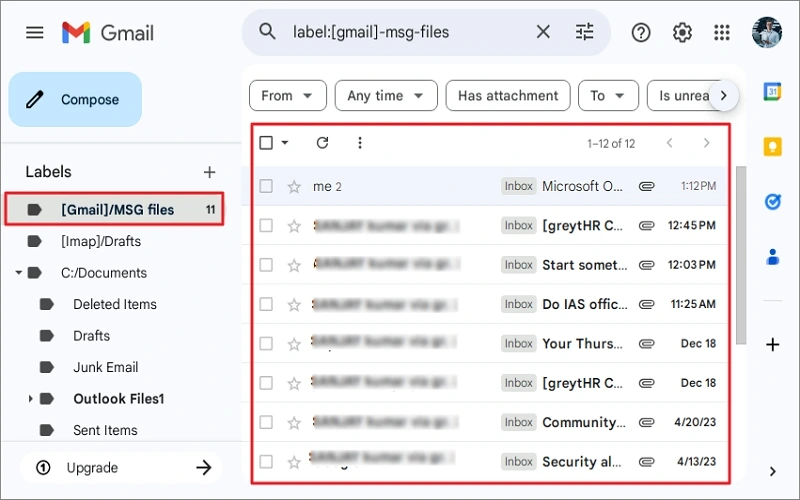Select the Dec 18 greyHR email checkbox
The width and height of the screenshot is (800, 500).
[x=266, y=383]
